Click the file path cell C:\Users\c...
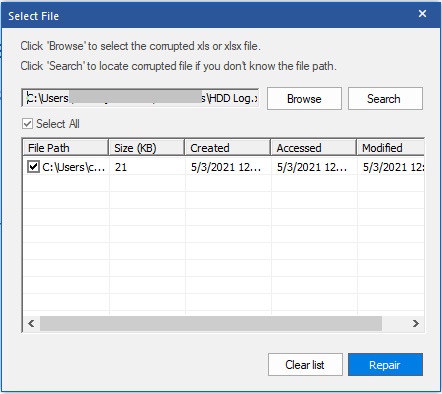 pos(74,167)
